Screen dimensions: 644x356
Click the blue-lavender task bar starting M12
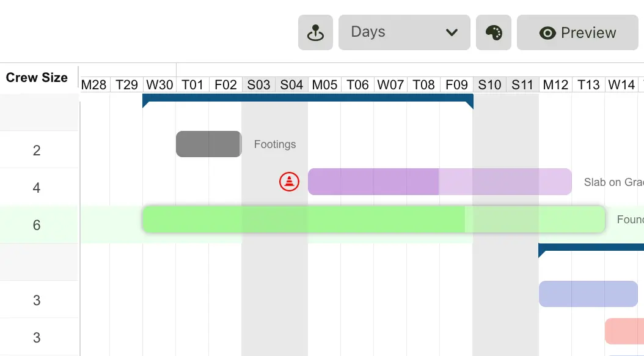(x=588, y=294)
